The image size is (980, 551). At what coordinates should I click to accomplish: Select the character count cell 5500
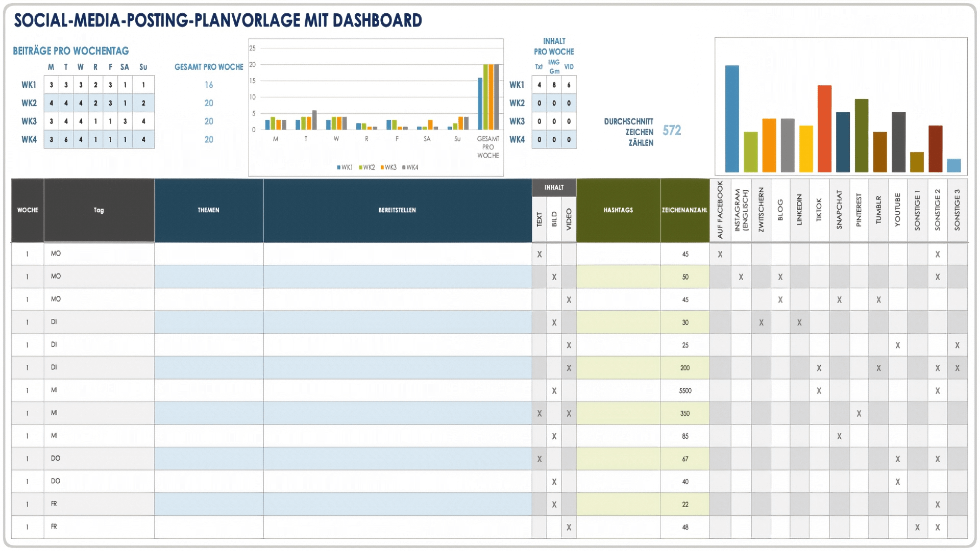685,391
